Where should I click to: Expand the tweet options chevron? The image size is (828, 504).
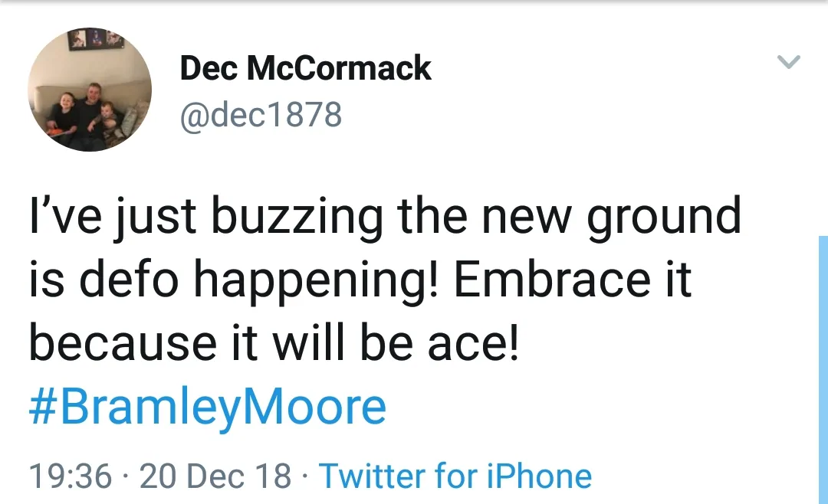tap(789, 62)
